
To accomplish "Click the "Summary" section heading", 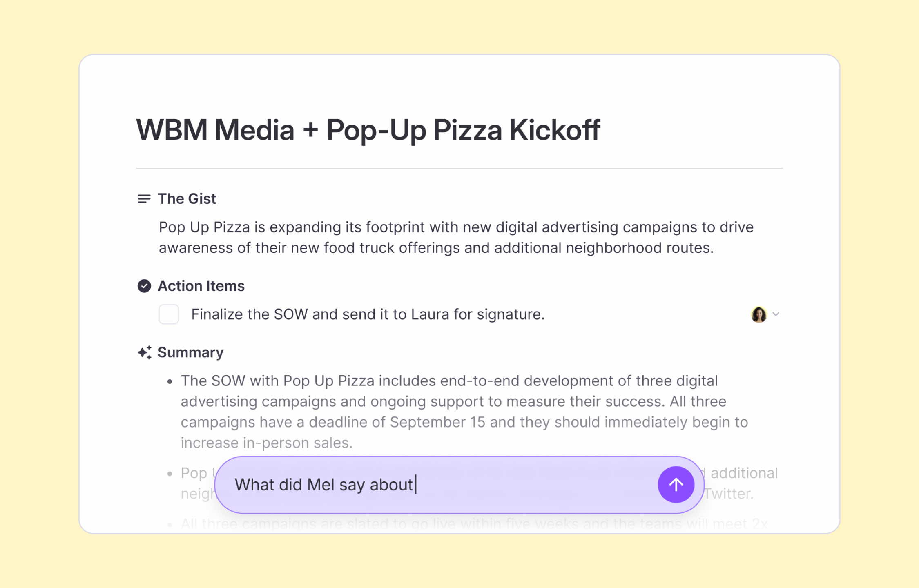I will pos(190,352).
